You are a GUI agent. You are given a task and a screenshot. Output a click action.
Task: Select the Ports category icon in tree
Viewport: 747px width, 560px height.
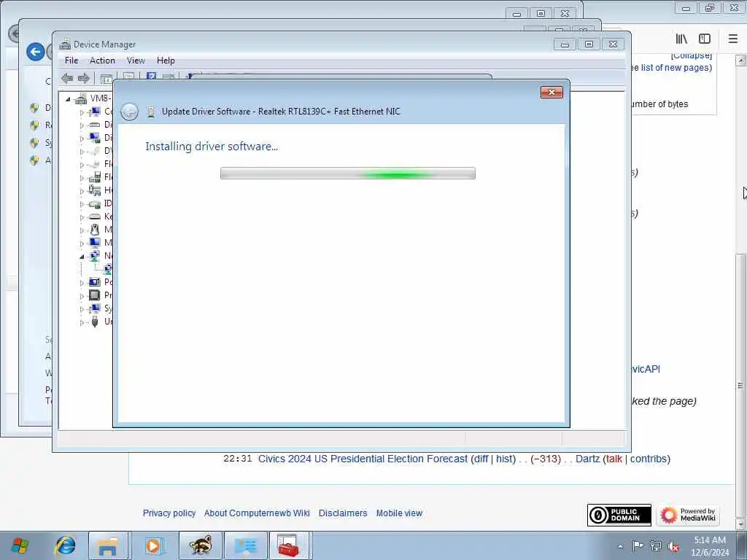pos(95,282)
